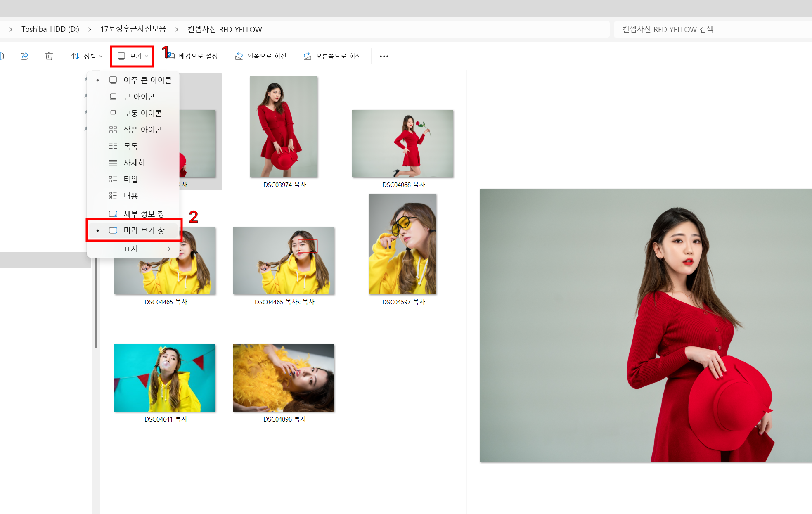Open the 17보정후큰사진모음 breadcrumb folder
Image resolution: width=812 pixels, height=514 pixels.
pyautogui.click(x=133, y=29)
